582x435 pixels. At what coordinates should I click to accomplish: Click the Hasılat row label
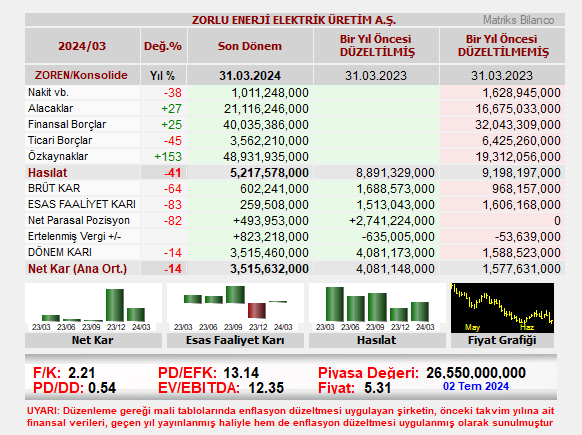(48, 173)
